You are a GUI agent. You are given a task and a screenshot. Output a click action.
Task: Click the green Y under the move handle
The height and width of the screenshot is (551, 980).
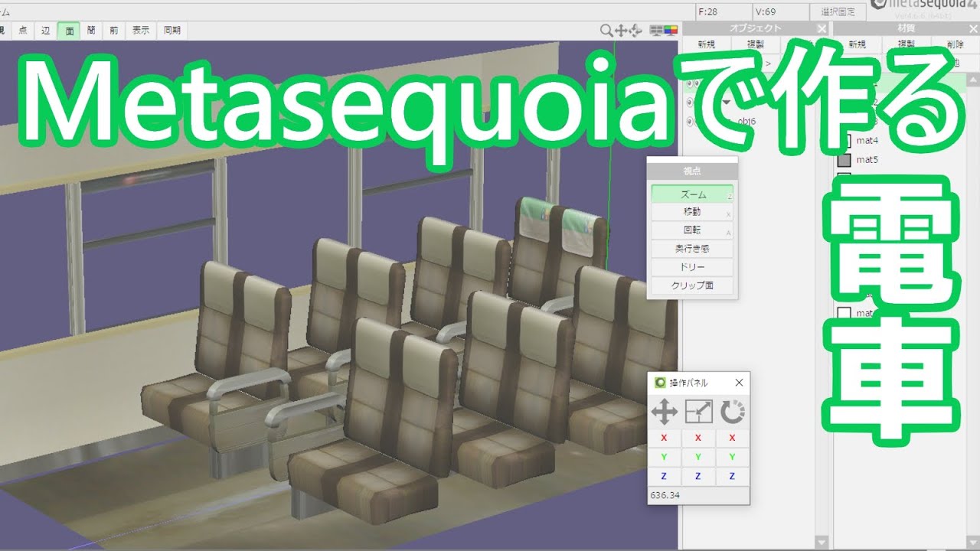point(664,457)
